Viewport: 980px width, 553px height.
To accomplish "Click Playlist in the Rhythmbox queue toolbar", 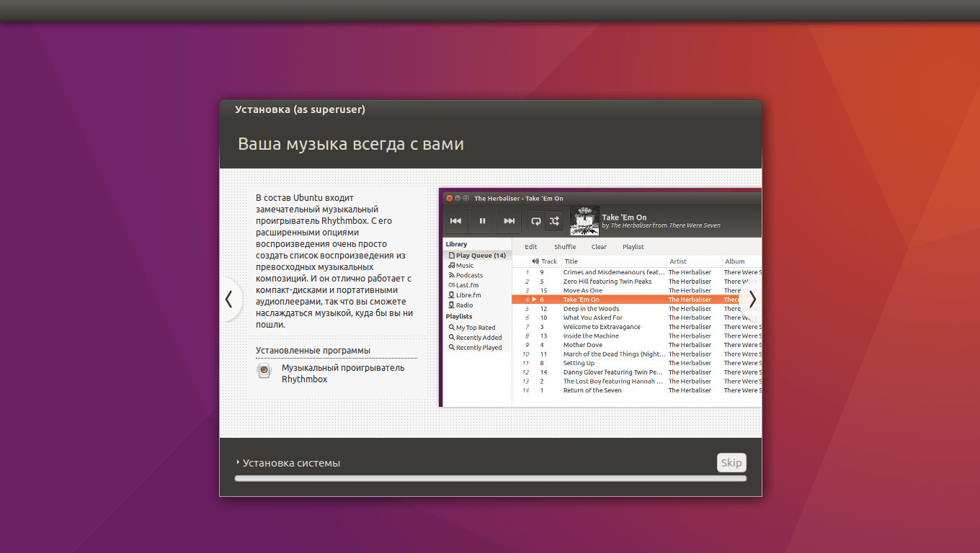I will pyautogui.click(x=633, y=247).
